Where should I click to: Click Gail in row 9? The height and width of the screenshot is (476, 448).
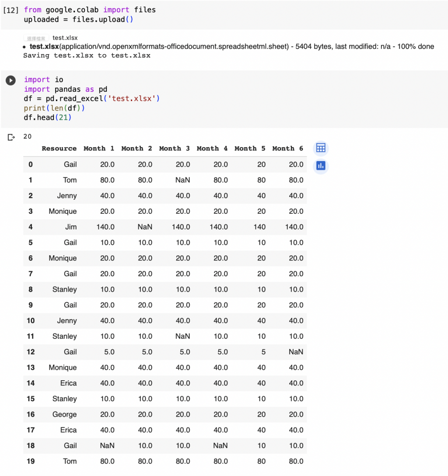[70, 305]
